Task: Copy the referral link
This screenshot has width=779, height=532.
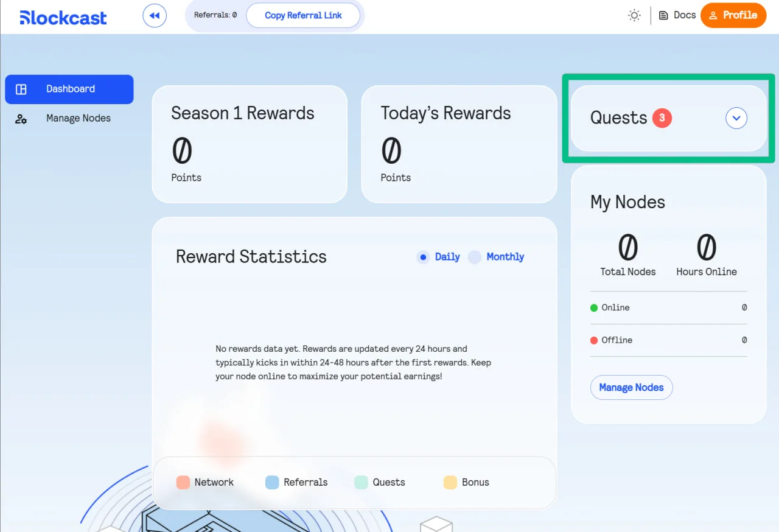Action: [303, 16]
